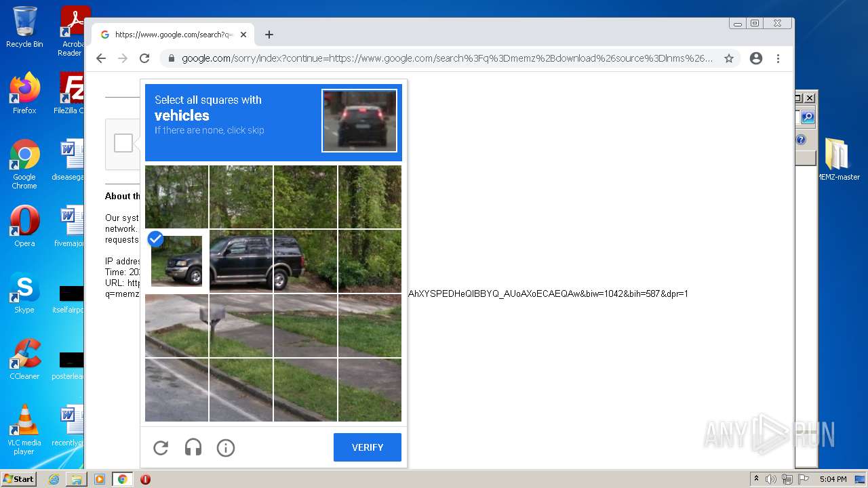Viewport: 868px width, 488px height.
Task: Launch Firefox from desktop
Action: (24, 94)
